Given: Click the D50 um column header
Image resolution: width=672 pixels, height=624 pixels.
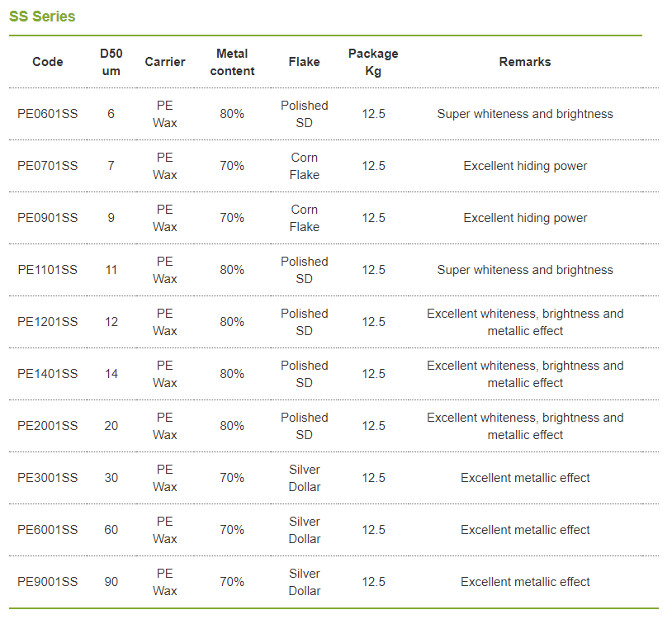Looking at the screenshot, I should click(111, 62).
